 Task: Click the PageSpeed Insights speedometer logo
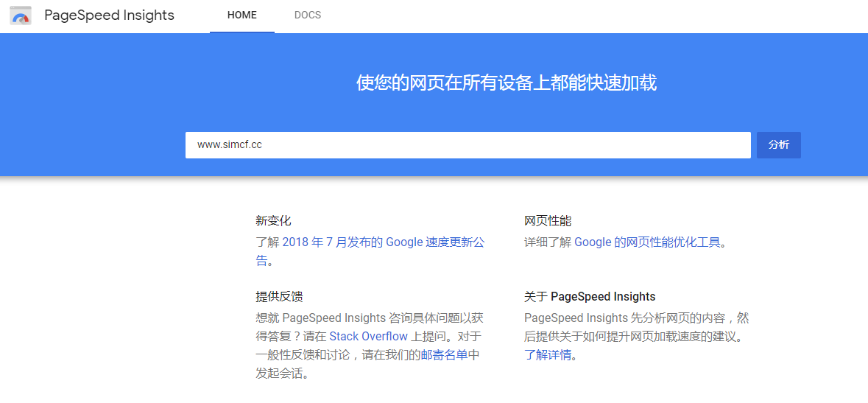point(21,15)
